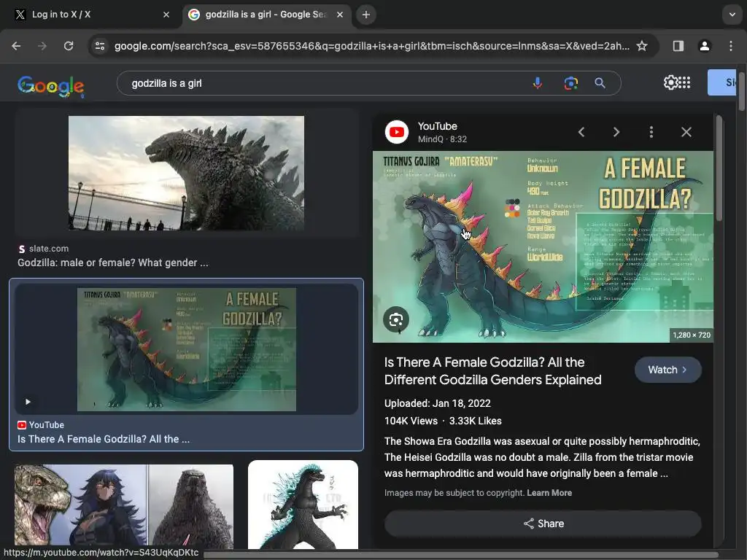Submit search with magnifier icon
This screenshot has height=560, width=747.
[x=600, y=83]
